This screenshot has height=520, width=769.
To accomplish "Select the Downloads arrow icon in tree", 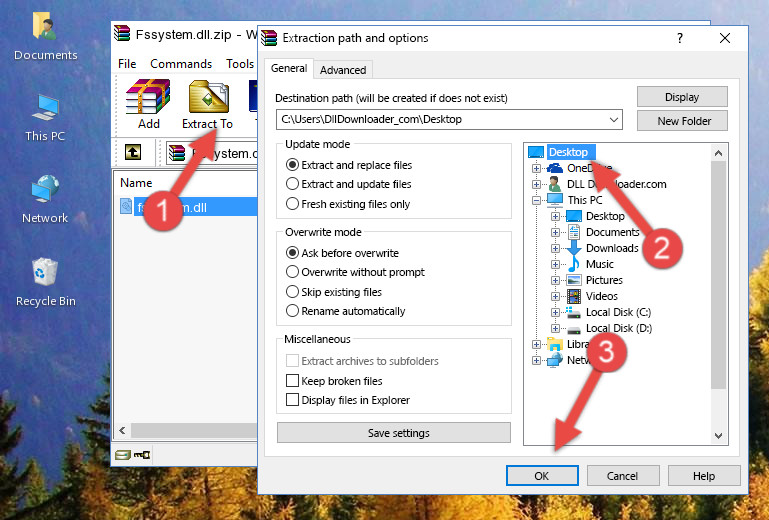I will pyautogui.click(x=573, y=248).
